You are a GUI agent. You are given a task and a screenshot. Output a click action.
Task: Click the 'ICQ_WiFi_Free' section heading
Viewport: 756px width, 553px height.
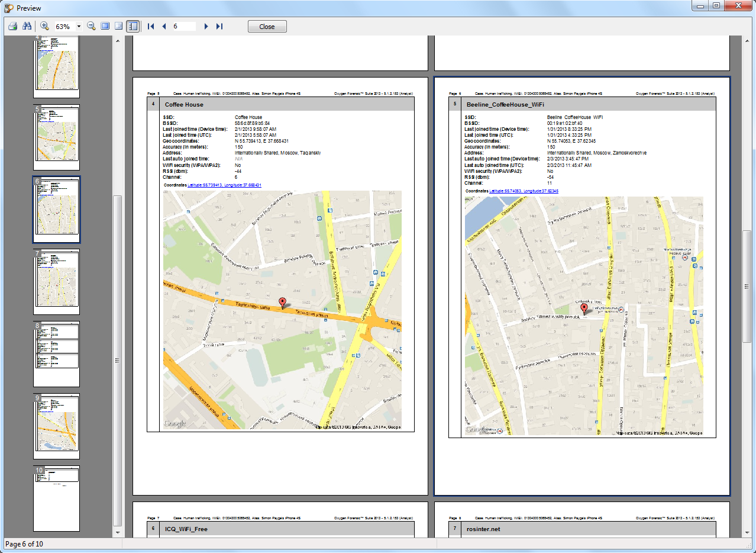(186, 529)
